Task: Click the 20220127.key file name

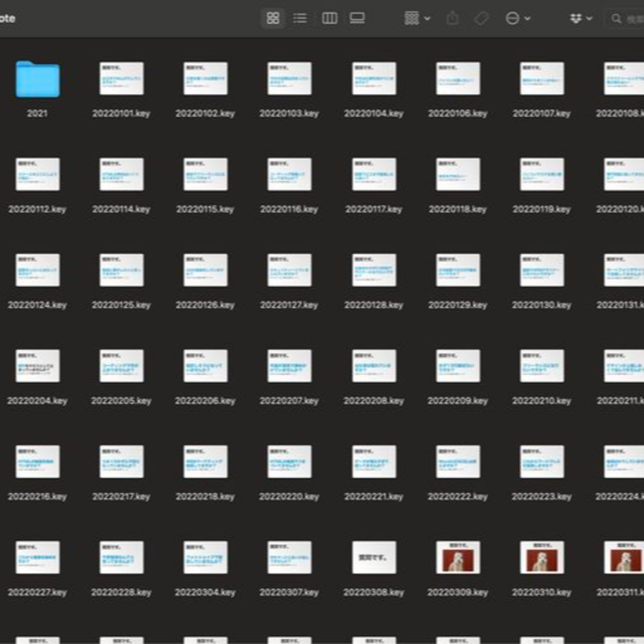Action: point(289,305)
